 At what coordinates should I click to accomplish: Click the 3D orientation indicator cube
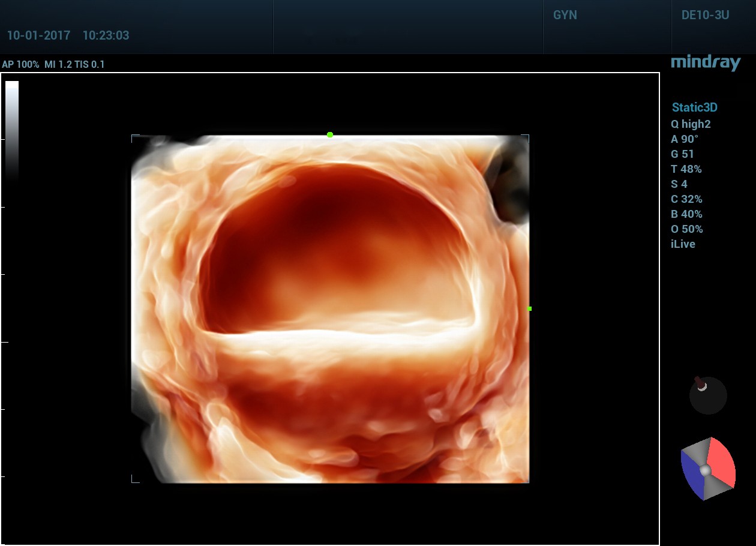(707, 469)
